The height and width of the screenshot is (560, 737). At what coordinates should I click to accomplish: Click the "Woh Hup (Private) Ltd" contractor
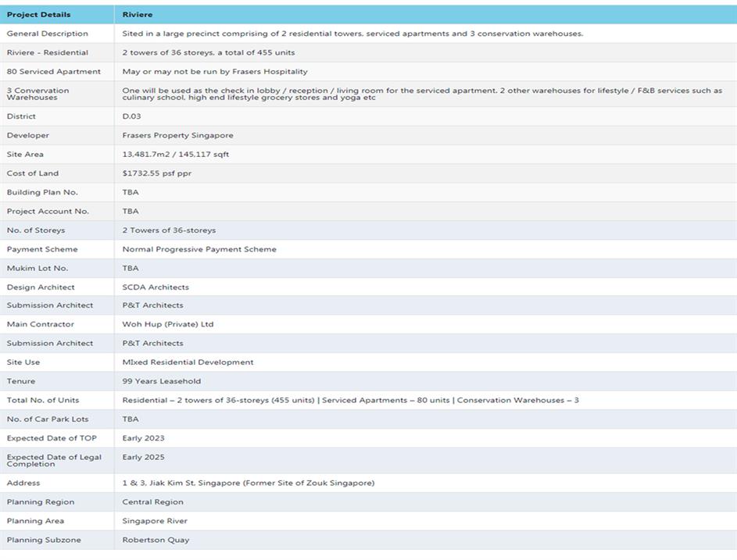[x=168, y=324]
